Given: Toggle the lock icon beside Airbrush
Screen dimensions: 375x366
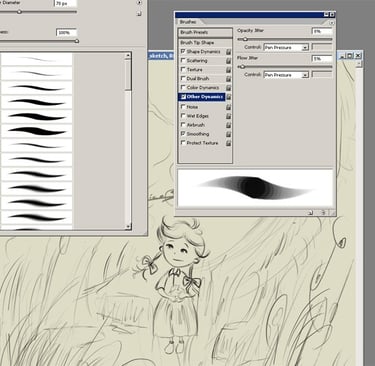Looking at the screenshot, I should click(x=228, y=125).
